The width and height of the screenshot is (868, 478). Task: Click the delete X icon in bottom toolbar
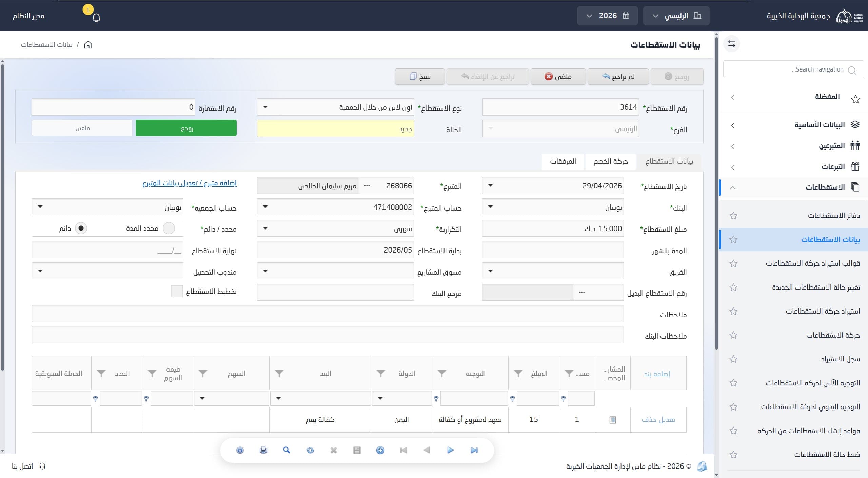pos(334,450)
